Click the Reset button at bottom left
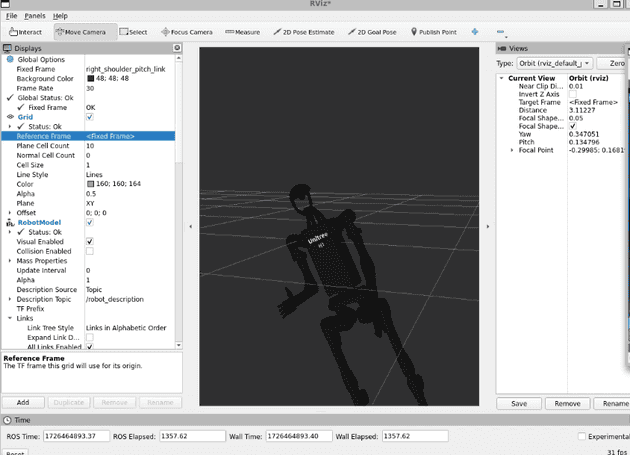The image size is (630, 455). (15, 453)
